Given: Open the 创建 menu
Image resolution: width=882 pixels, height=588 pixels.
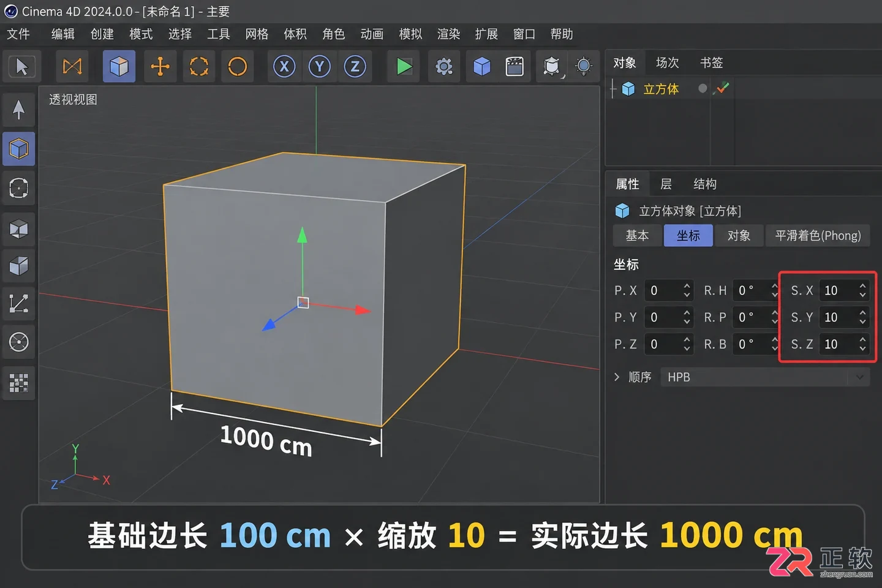Looking at the screenshot, I should [x=102, y=34].
